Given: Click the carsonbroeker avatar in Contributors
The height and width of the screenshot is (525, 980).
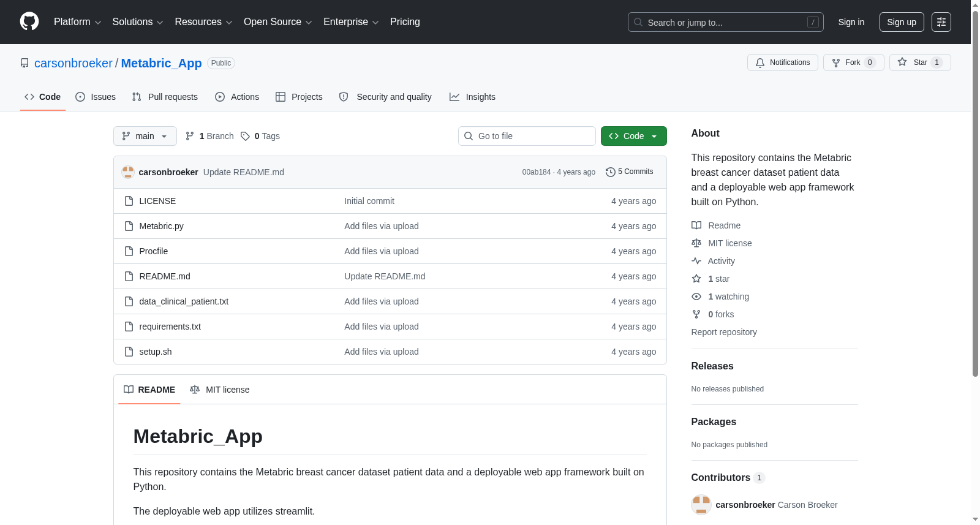Looking at the screenshot, I should 701,505.
